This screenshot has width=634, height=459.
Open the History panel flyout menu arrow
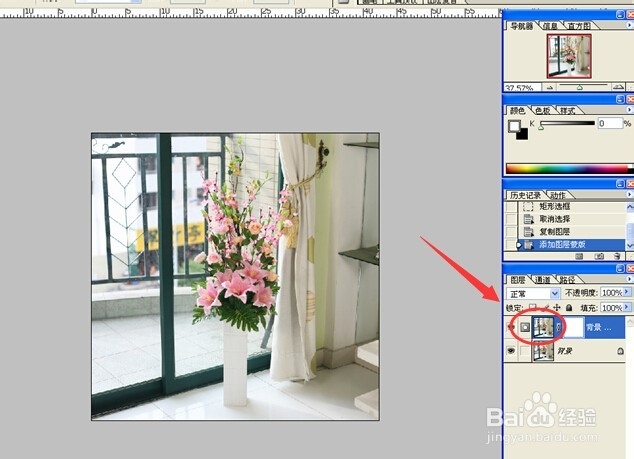coord(629,195)
